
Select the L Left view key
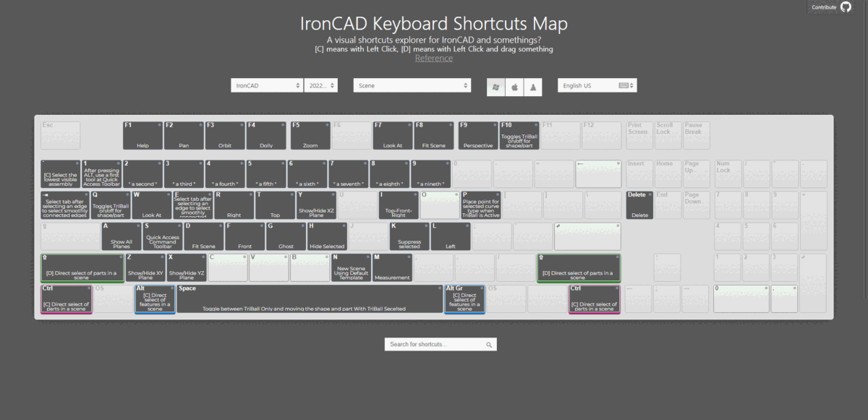click(x=451, y=236)
